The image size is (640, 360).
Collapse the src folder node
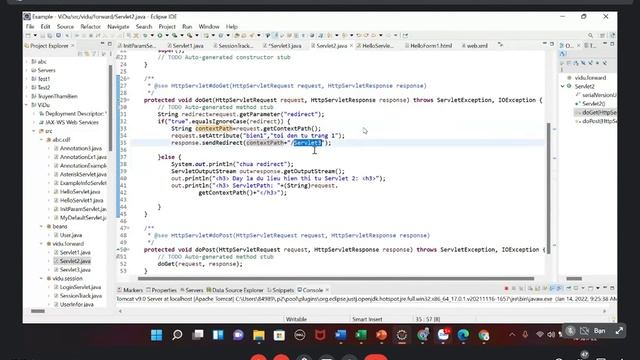click(x=34, y=131)
